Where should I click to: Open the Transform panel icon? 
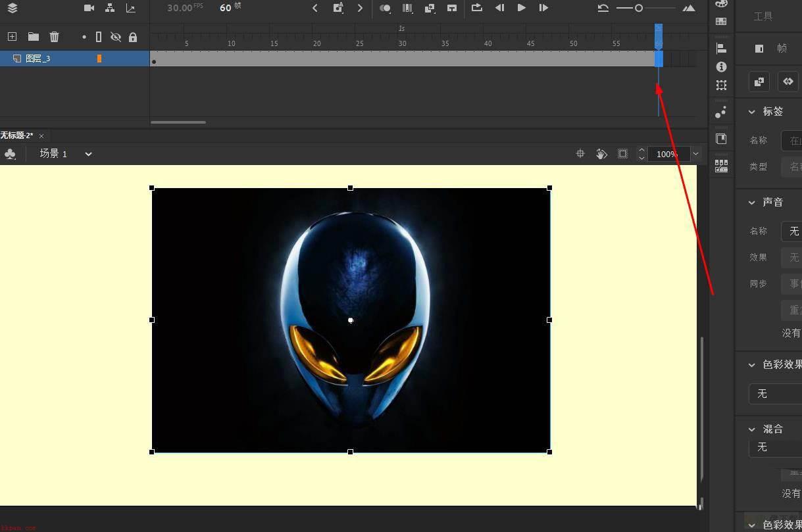[x=721, y=85]
